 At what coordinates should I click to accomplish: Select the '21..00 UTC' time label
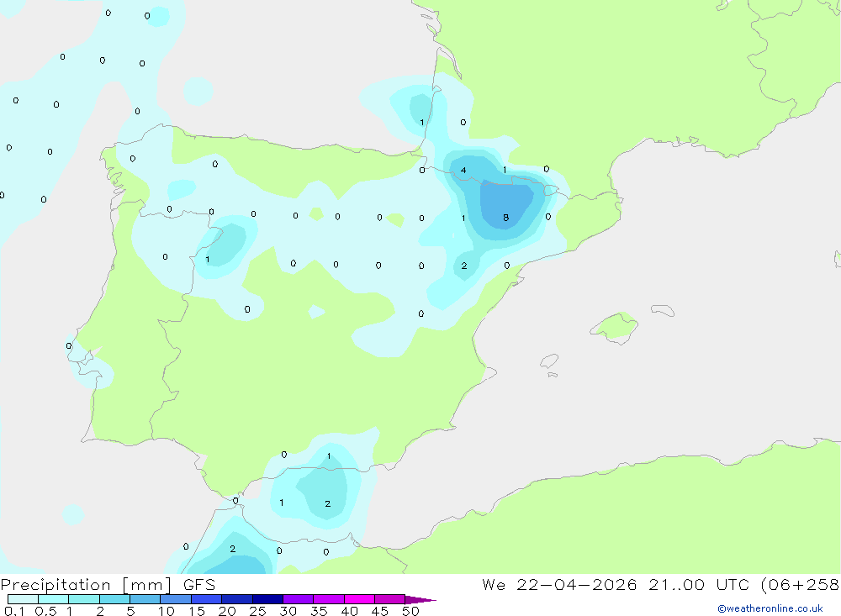coord(699,585)
